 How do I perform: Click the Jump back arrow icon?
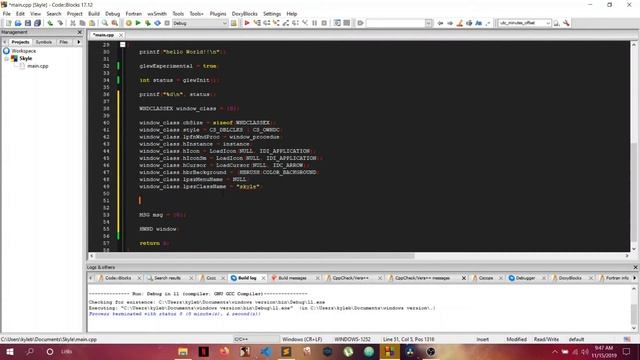coord(440,23)
